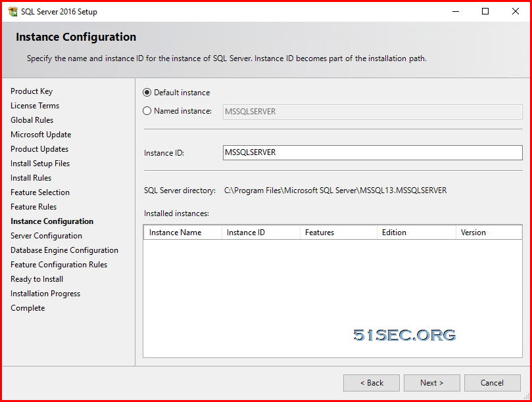Maximize the setup window
This screenshot has width=532, height=402.
pos(485,11)
